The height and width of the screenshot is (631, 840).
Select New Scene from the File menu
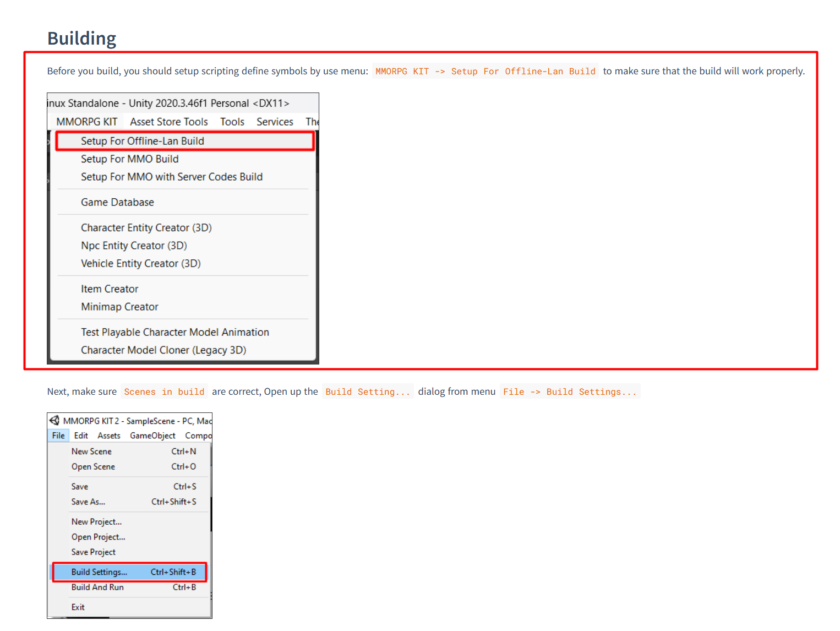click(x=91, y=451)
